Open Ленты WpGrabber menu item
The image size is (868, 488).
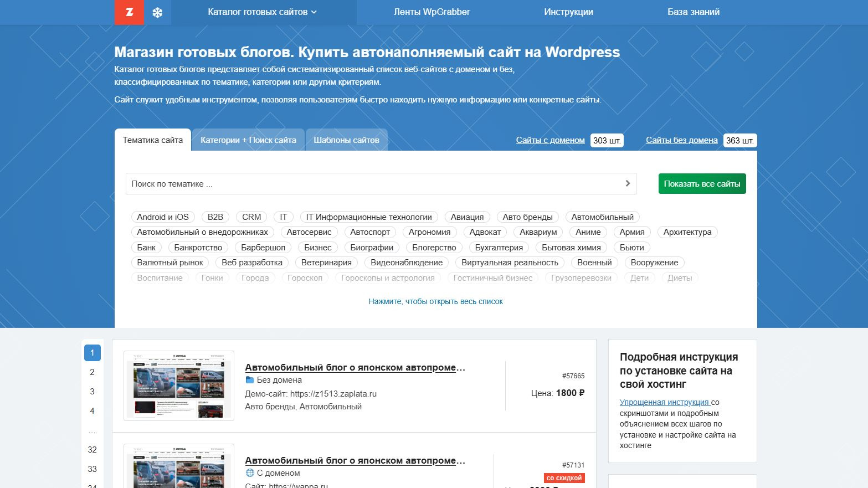pyautogui.click(x=432, y=12)
